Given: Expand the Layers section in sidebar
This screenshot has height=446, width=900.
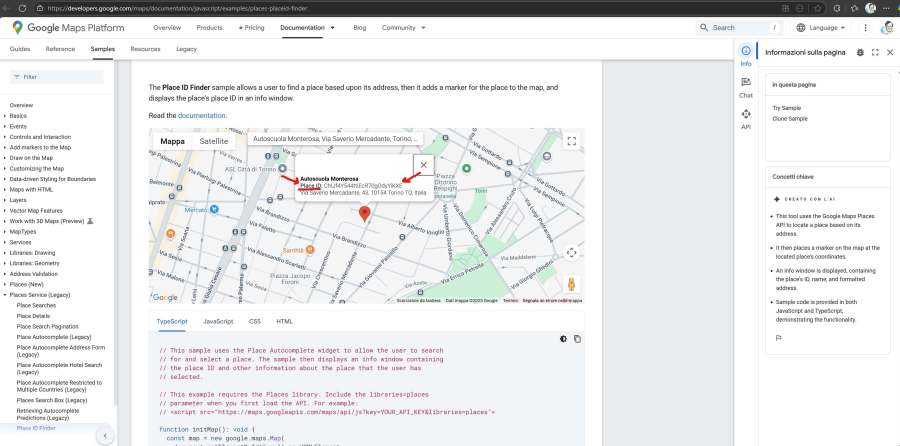Looking at the screenshot, I should [x=5, y=200].
